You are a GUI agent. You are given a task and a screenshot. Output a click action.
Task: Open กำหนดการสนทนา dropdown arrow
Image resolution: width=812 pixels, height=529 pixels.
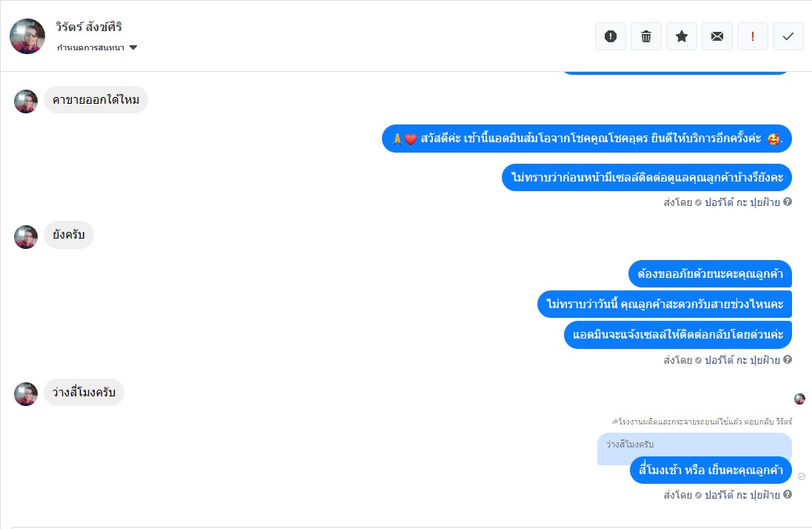click(133, 47)
